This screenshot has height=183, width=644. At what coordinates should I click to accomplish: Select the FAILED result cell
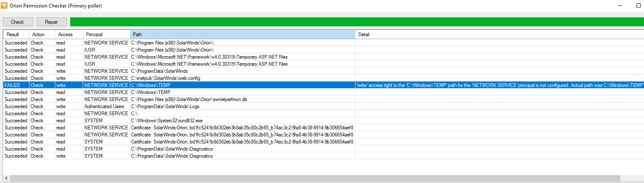pos(16,85)
